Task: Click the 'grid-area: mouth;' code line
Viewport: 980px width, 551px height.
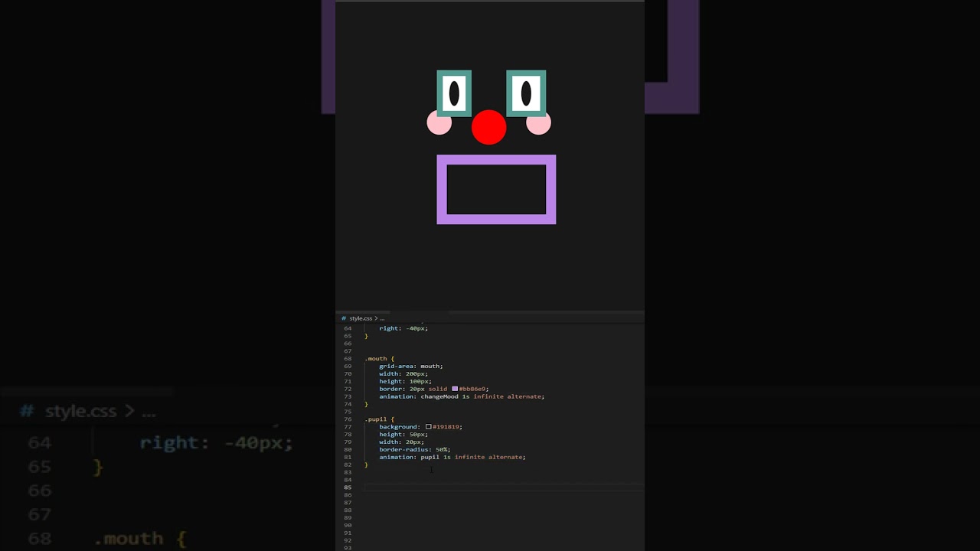Action: pyautogui.click(x=410, y=366)
